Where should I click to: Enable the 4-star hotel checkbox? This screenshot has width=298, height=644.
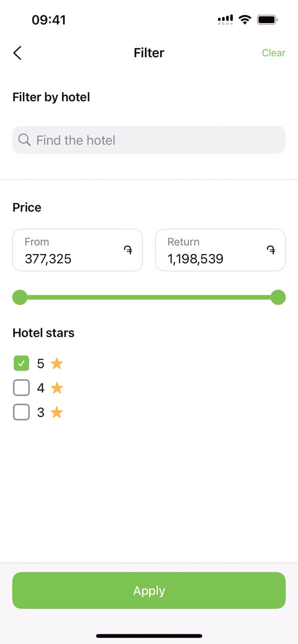tap(21, 388)
